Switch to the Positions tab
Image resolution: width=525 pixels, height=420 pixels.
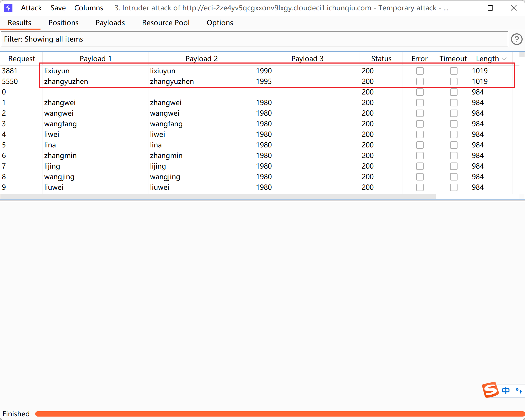click(64, 23)
